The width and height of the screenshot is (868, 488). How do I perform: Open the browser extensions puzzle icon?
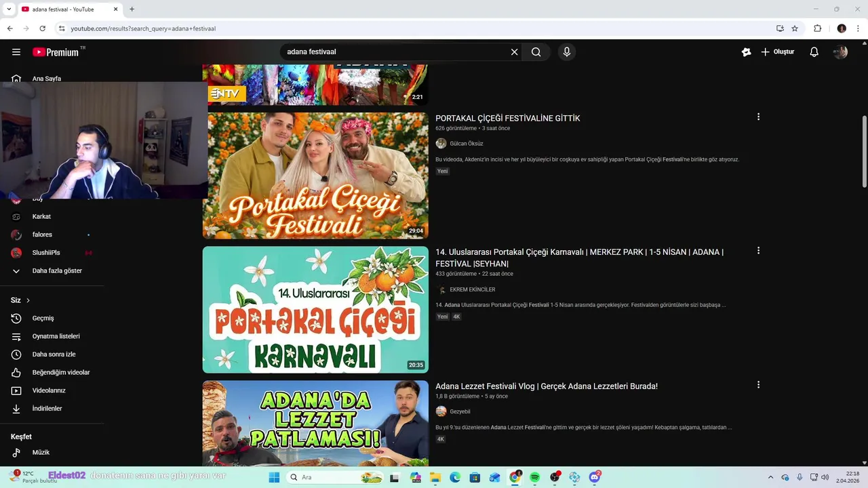[x=817, y=28]
